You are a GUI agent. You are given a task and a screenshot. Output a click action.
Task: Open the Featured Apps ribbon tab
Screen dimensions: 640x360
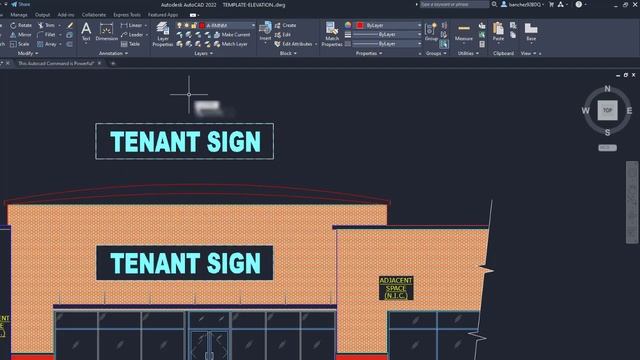point(163,15)
